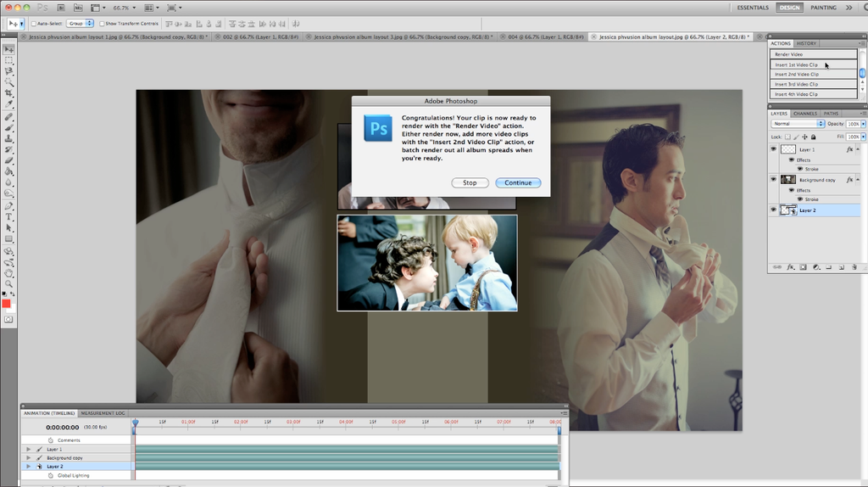
Task: Collapse Layer 1 effects list arrow
Action: tap(858, 149)
